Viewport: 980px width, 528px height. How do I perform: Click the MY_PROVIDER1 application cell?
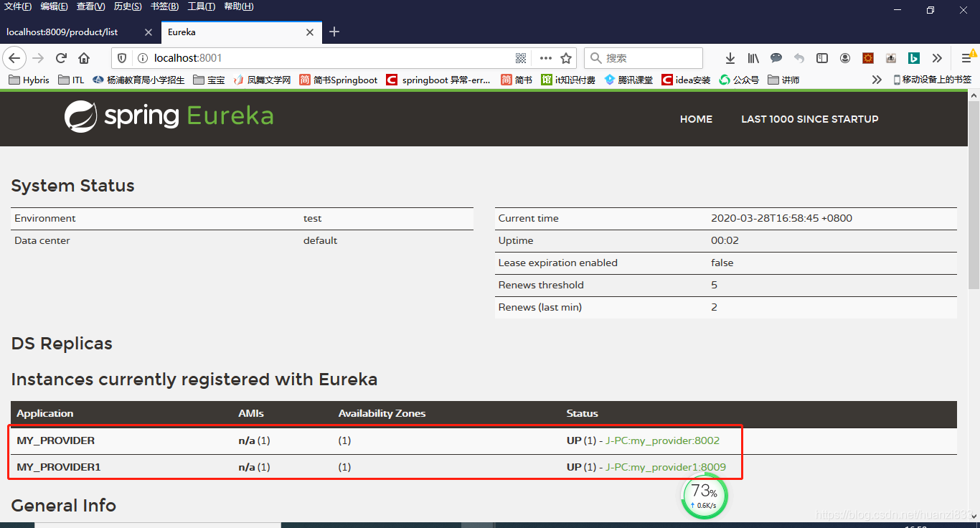tap(59, 467)
